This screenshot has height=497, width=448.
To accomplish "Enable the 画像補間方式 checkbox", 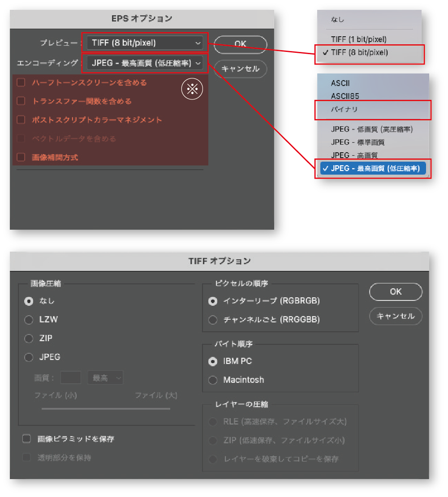I will pos(21,157).
